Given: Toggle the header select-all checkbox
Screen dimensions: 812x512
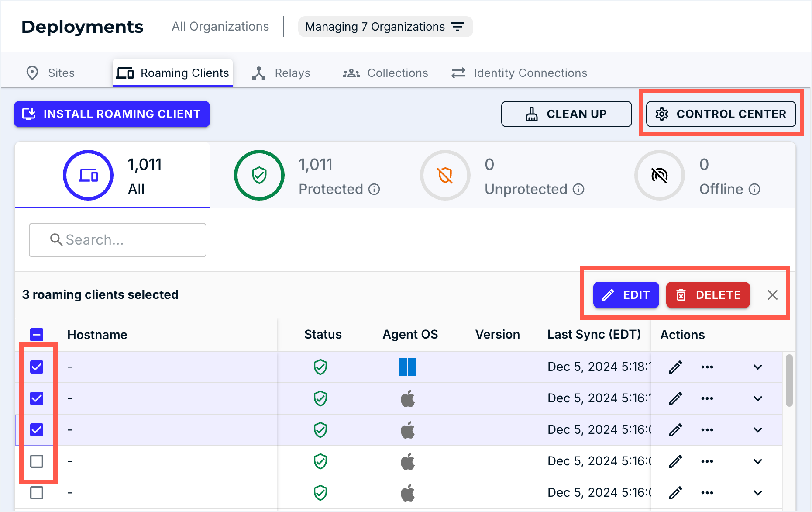Looking at the screenshot, I should tap(37, 335).
